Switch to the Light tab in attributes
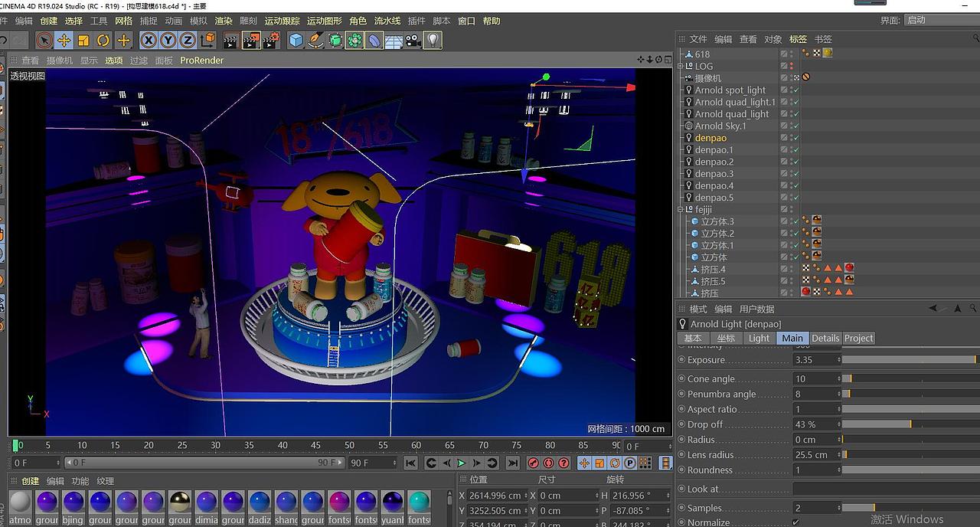 [x=759, y=338]
